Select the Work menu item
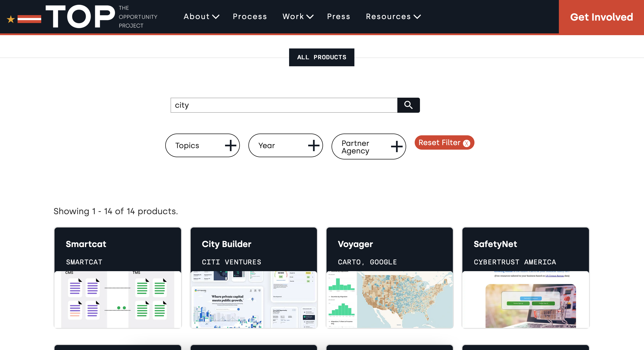 pyautogui.click(x=293, y=17)
